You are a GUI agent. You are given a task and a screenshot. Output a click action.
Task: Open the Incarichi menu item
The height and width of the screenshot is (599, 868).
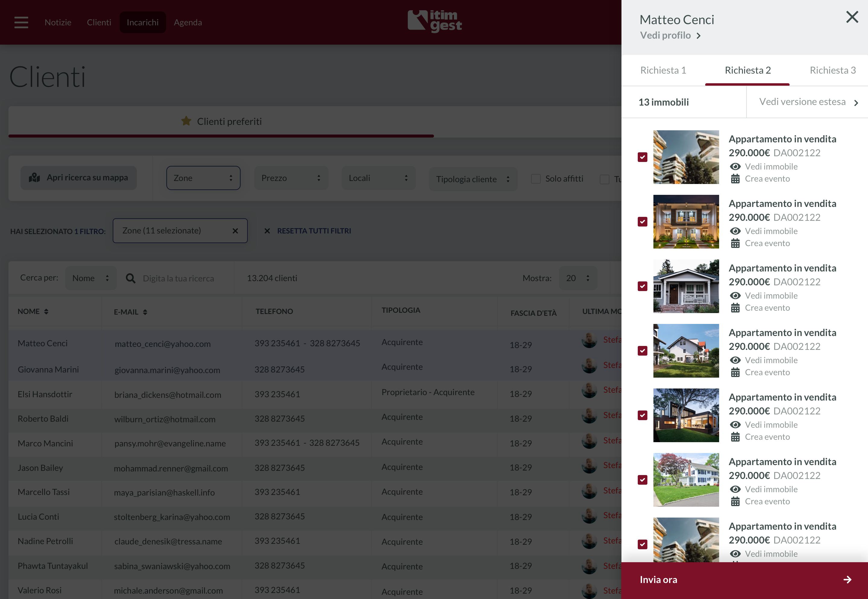pyautogui.click(x=143, y=22)
